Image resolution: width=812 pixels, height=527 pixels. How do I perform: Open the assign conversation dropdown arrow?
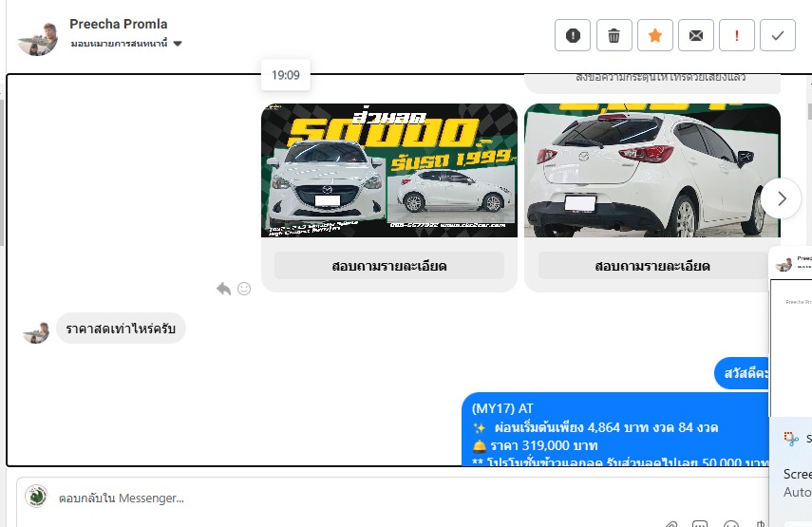[x=178, y=44]
